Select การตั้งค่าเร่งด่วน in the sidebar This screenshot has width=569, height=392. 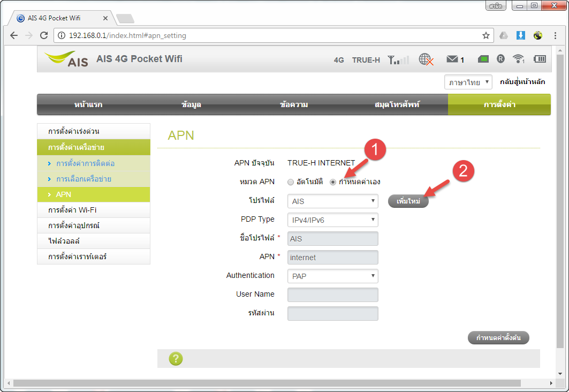click(94, 131)
